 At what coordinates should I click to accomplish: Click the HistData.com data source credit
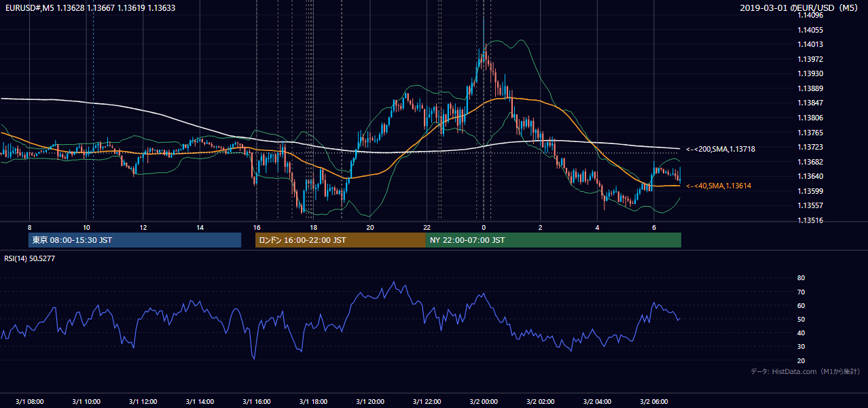point(805,371)
